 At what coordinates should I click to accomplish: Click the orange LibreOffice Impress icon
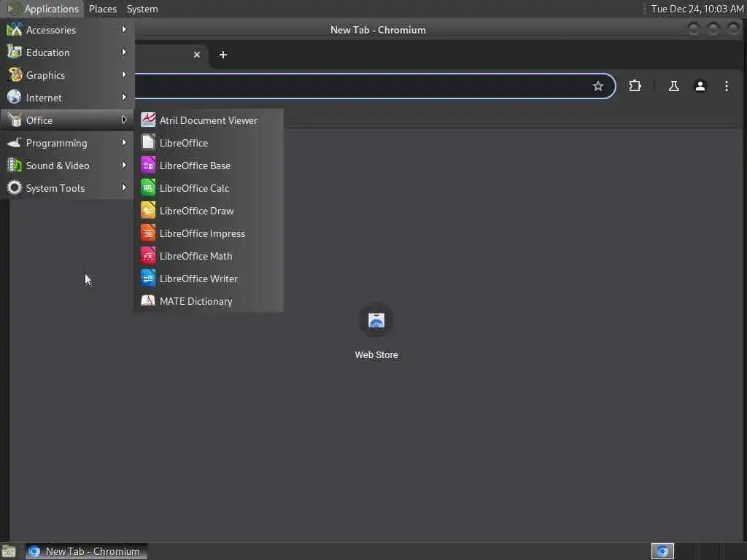[148, 233]
